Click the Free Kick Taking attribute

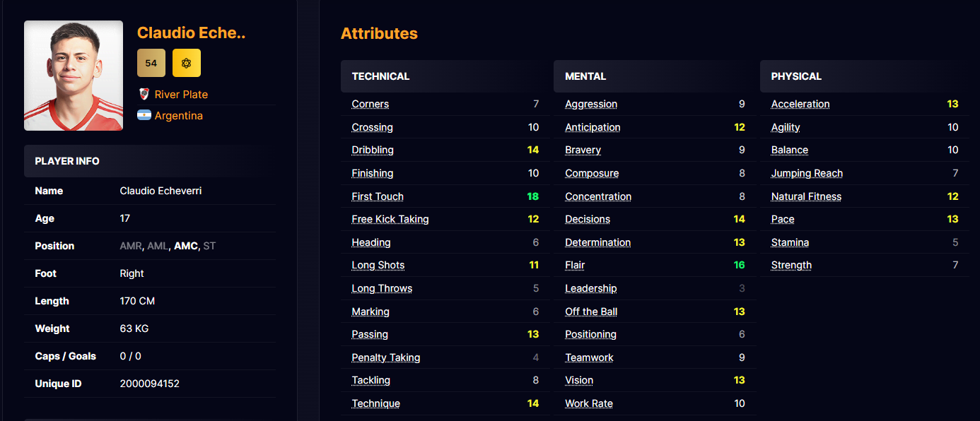tap(390, 219)
